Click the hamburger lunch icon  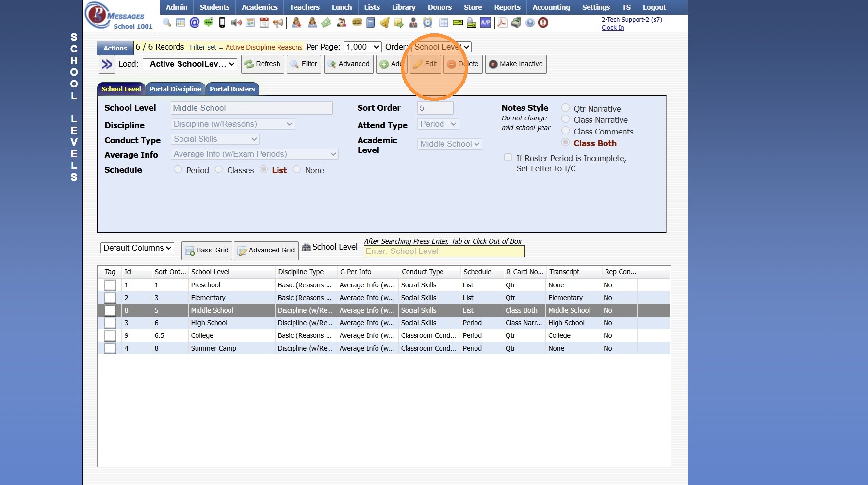[357, 23]
